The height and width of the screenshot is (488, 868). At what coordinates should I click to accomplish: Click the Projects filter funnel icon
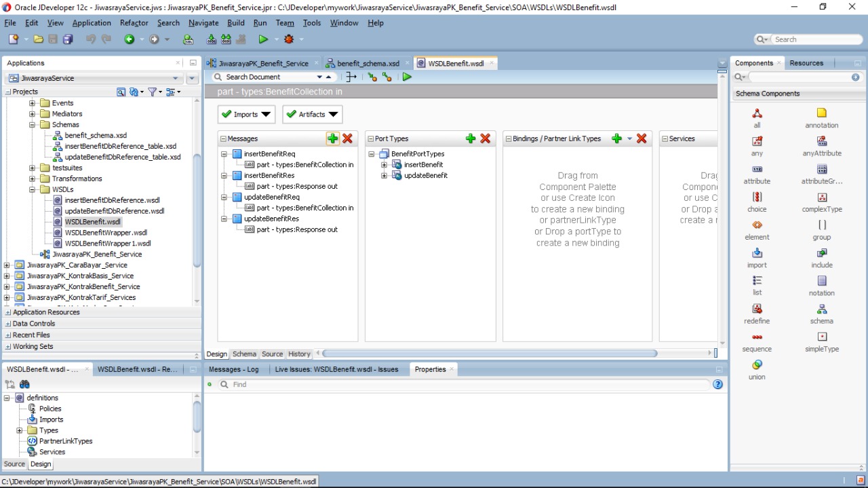pos(153,92)
